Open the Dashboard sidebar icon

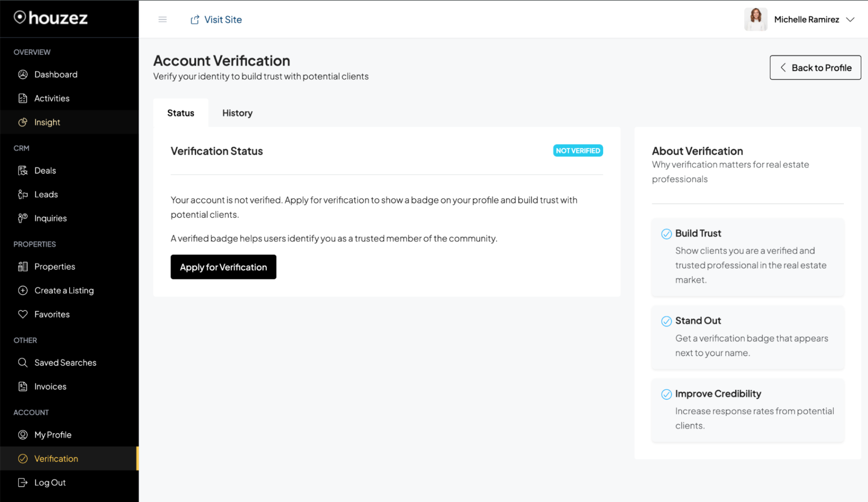23,75
